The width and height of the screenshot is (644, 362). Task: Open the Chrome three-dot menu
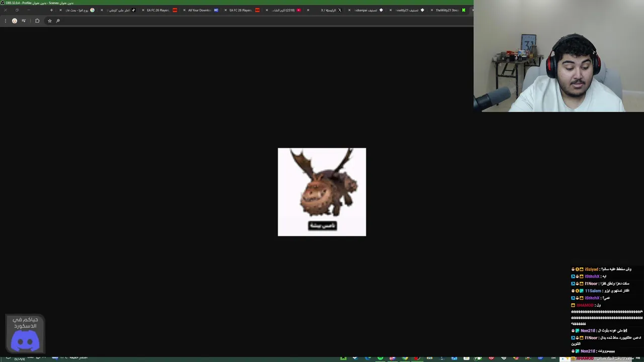(x=5, y=21)
